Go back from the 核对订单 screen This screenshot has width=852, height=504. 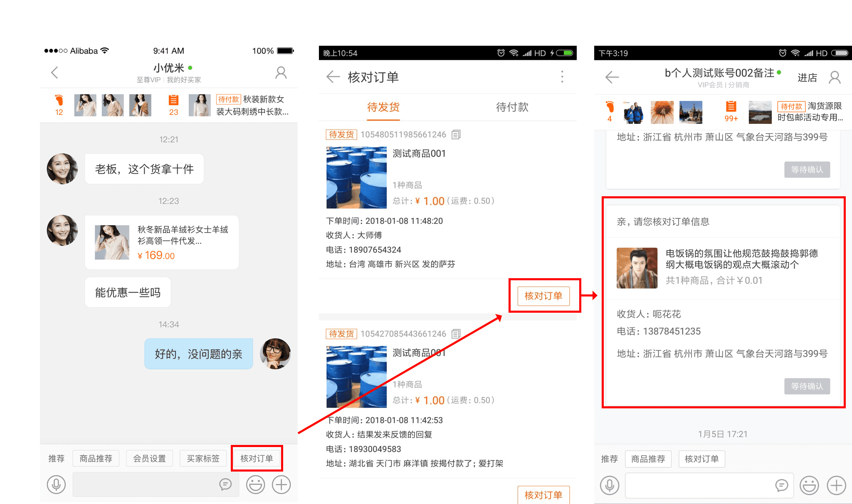click(x=333, y=77)
